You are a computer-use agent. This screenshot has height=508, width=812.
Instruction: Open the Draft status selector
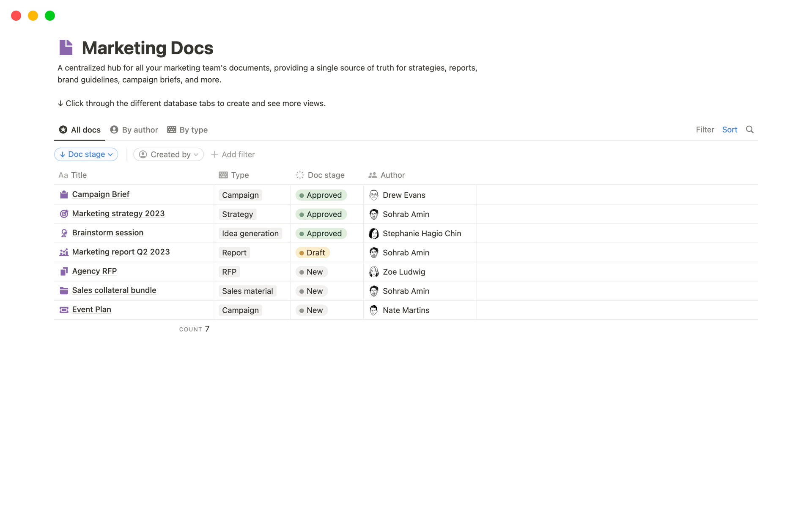point(313,253)
